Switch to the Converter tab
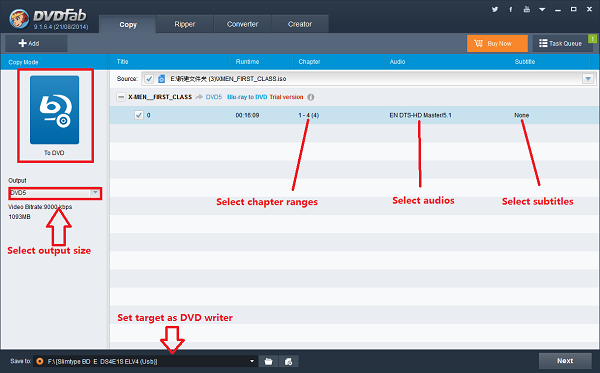Image resolution: width=600 pixels, height=373 pixels. pos(242,24)
